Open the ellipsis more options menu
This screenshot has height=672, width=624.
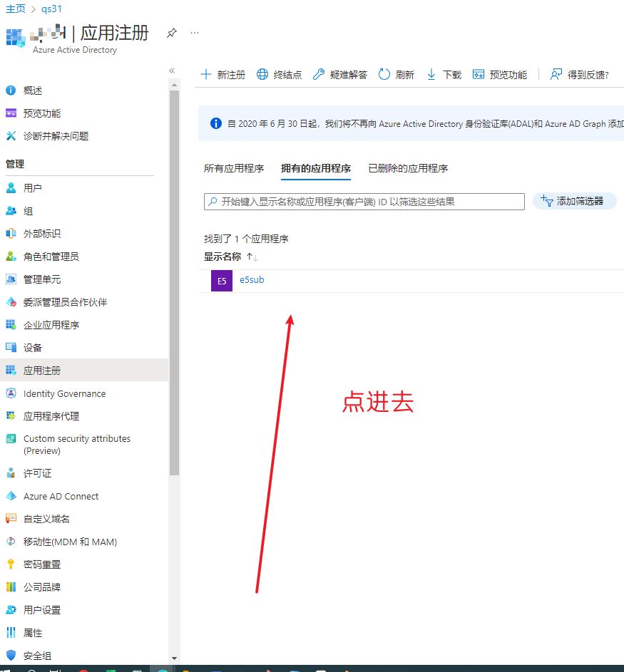point(195,33)
